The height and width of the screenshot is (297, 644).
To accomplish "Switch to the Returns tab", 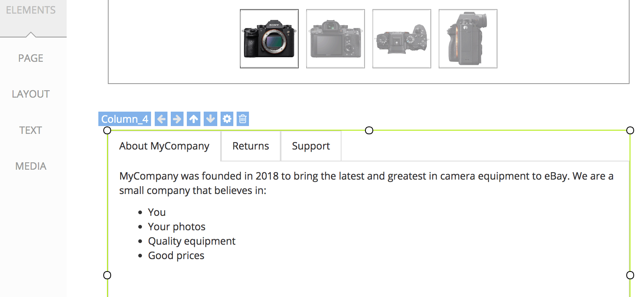I will (x=251, y=146).
